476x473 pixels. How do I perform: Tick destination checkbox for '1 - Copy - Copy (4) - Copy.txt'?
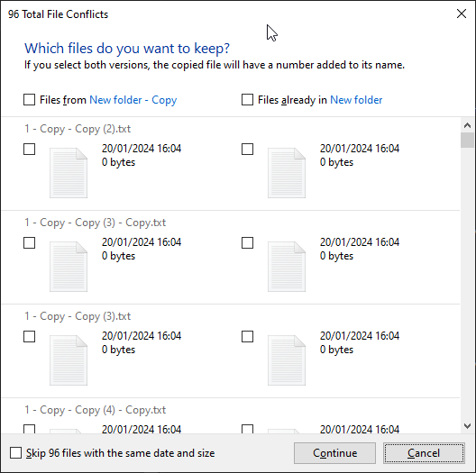click(x=247, y=429)
